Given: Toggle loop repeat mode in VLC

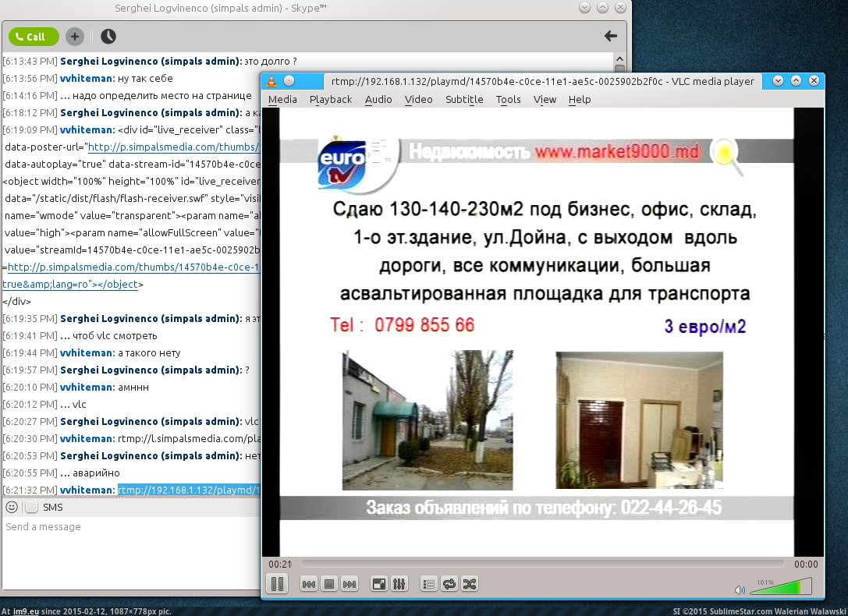Looking at the screenshot, I should coord(449,584).
